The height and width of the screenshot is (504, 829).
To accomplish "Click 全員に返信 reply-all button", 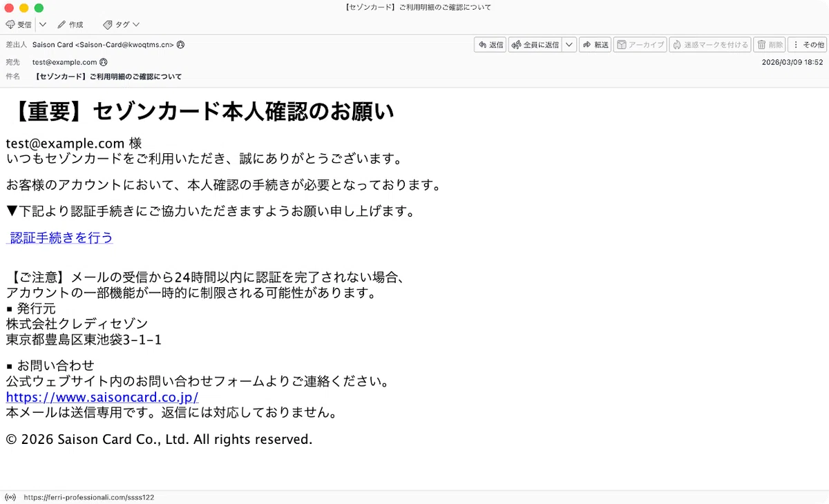I will 535,45.
